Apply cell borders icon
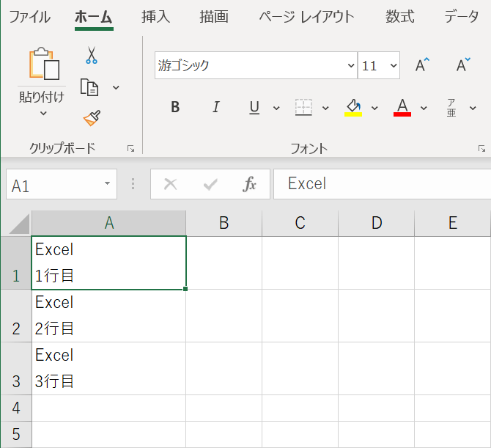The image size is (491, 448). tap(303, 108)
